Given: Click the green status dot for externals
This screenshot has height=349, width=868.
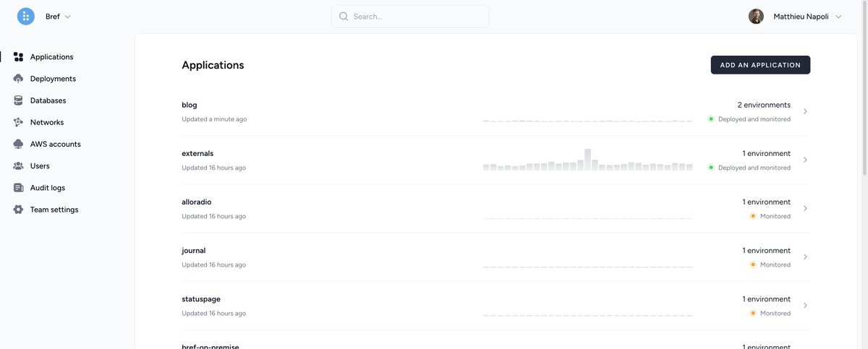Looking at the screenshot, I should [x=711, y=168].
